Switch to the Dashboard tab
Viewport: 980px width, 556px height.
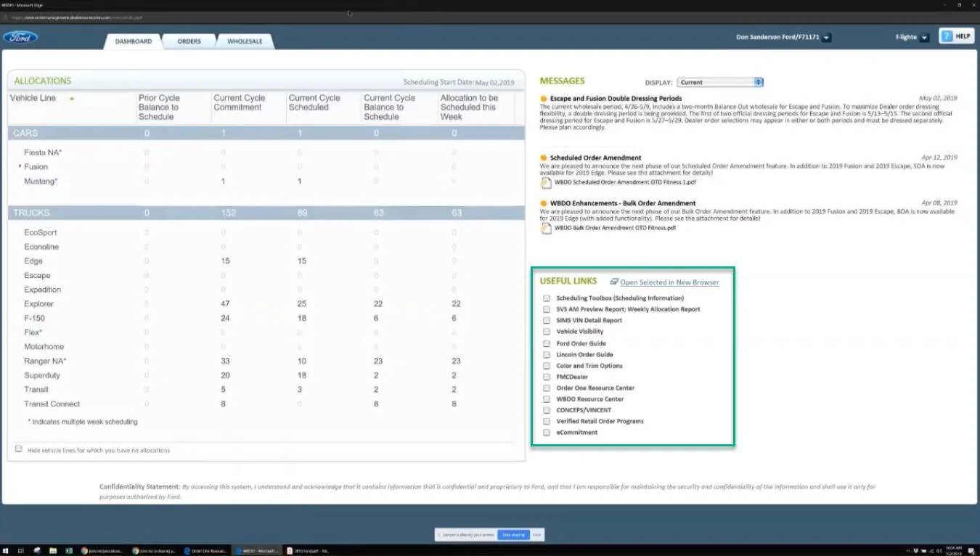point(134,41)
